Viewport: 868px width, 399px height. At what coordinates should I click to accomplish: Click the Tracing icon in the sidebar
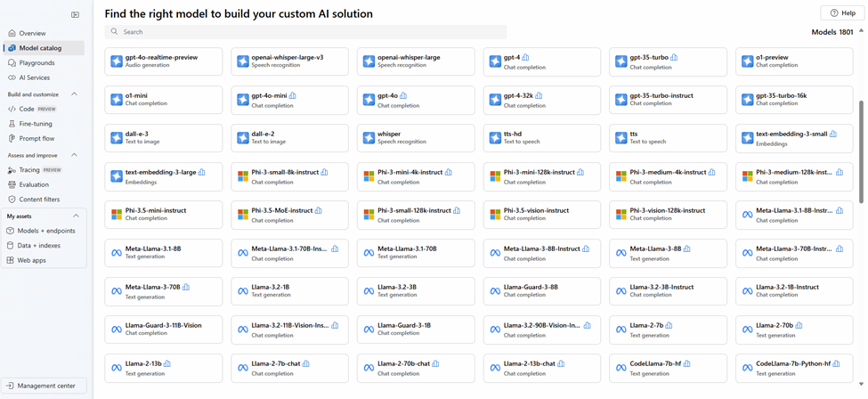[x=12, y=170]
